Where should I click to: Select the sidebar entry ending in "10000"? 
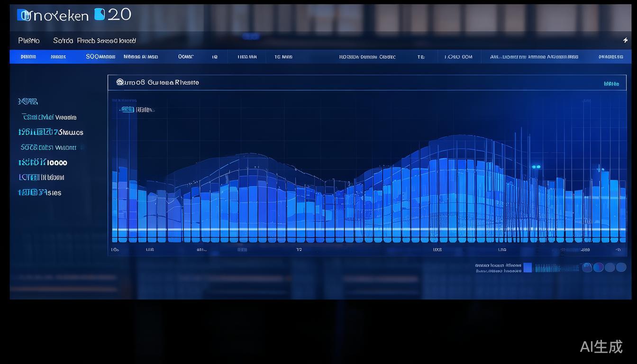pos(43,163)
